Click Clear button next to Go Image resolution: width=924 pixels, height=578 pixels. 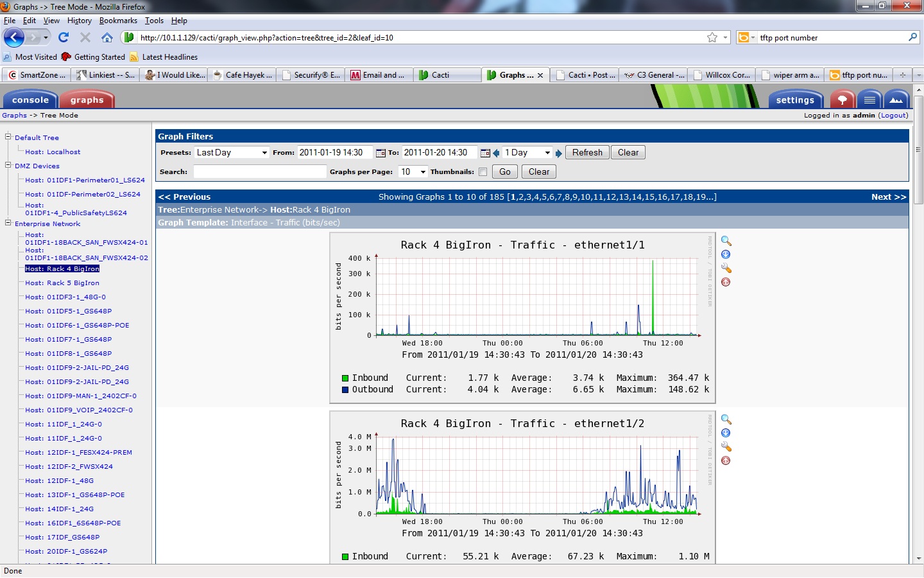(x=539, y=172)
